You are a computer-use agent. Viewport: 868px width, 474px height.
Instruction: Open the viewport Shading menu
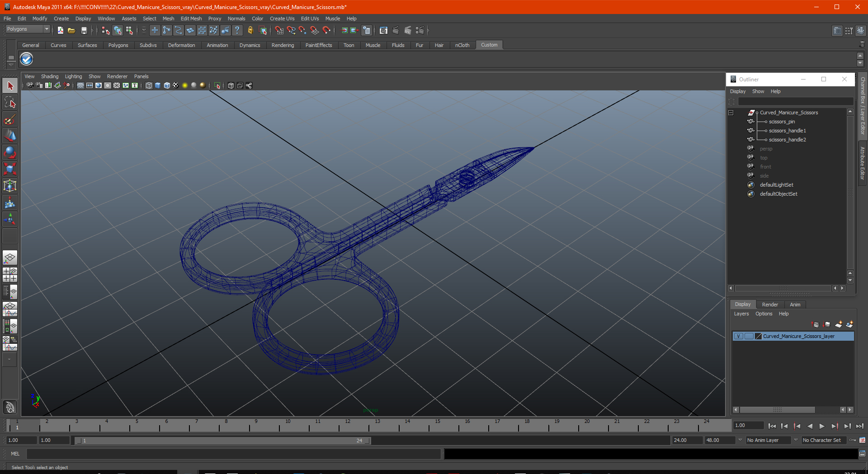(50, 76)
